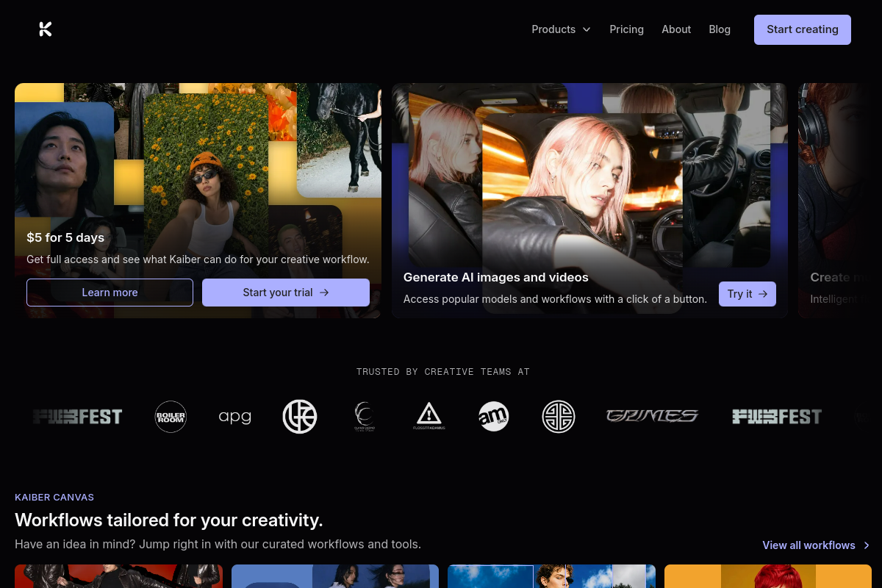Expand the Products dropdown menu
The image size is (882, 588).
tap(561, 29)
